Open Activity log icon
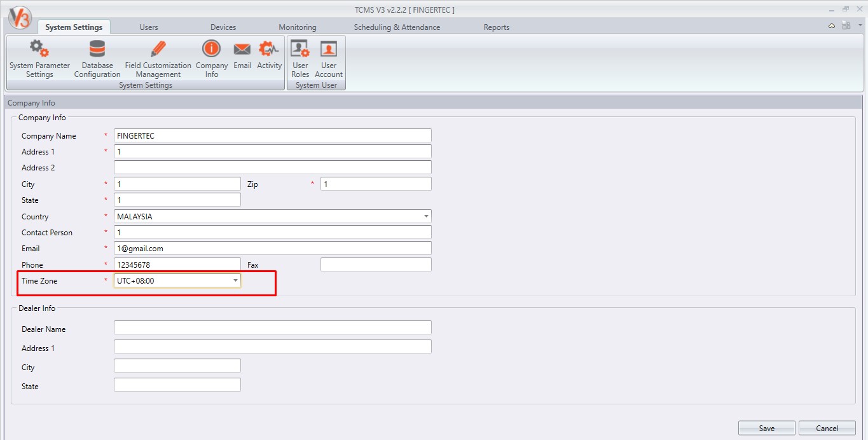 (x=270, y=55)
